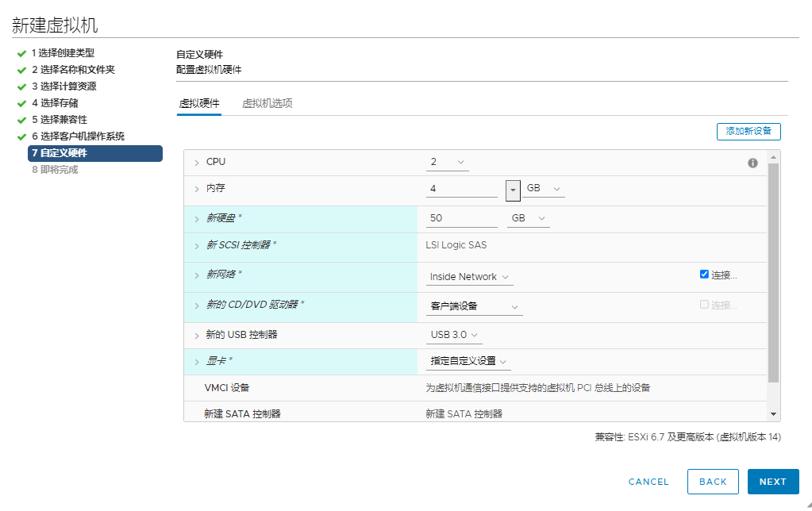Click the CANCEL link

tap(648, 482)
